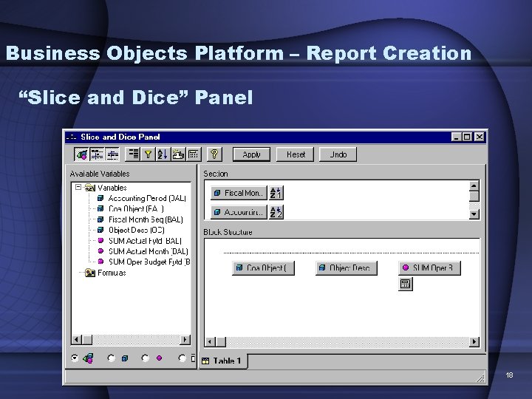This screenshot has height=399, width=532.
Task: Select the chart layout toolbar icon
Action: pyautogui.click(x=112, y=154)
